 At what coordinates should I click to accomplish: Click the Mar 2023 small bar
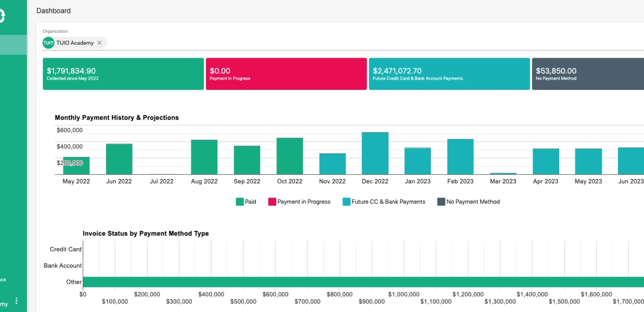[503, 174]
